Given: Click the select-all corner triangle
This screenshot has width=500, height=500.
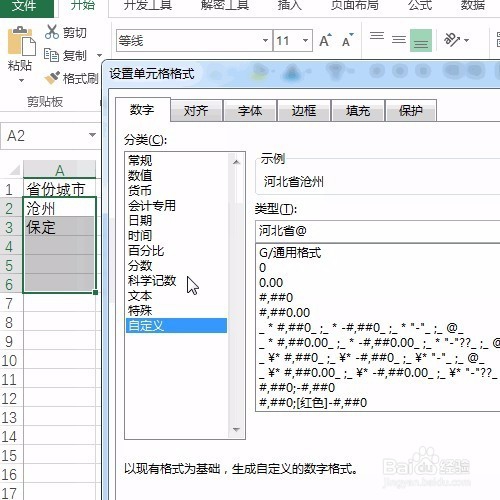Looking at the screenshot, I should (x=15, y=170).
